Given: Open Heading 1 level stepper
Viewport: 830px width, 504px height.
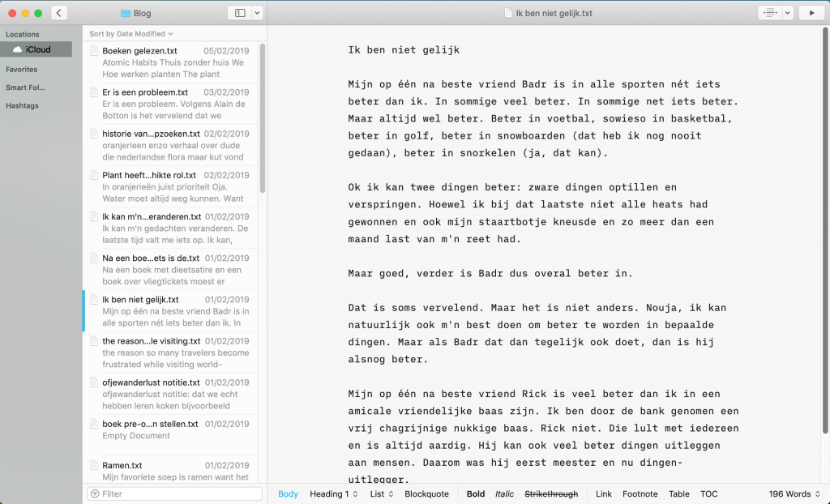Looking at the screenshot, I should pos(334,493).
